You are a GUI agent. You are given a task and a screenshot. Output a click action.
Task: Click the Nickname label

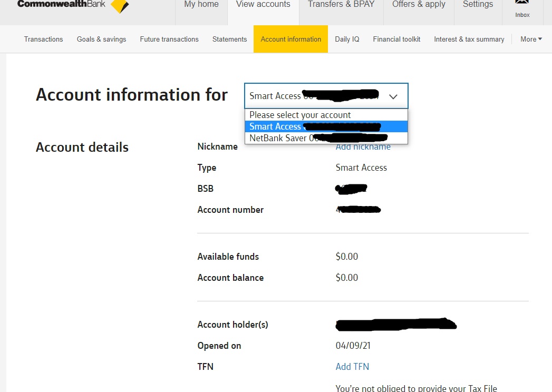click(x=218, y=146)
